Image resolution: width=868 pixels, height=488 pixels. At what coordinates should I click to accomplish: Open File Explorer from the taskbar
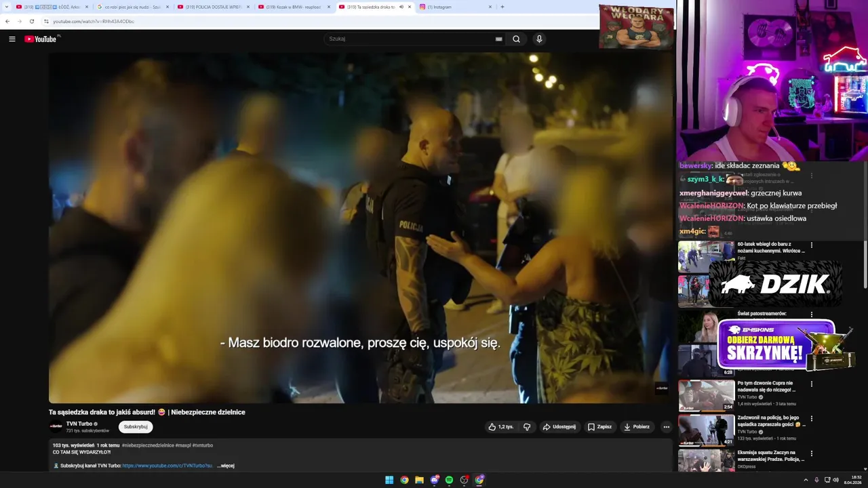click(x=419, y=480)
